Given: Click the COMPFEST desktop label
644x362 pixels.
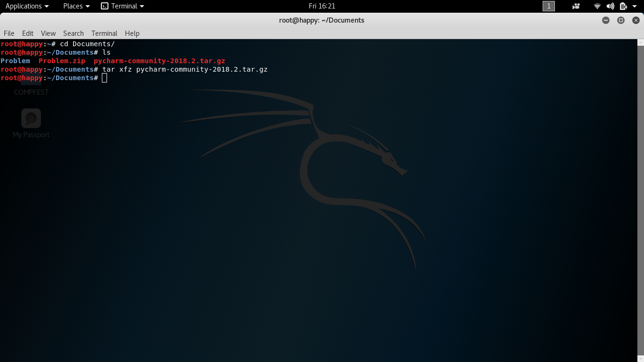Looking at the screenshot, I should coord(31,92).
